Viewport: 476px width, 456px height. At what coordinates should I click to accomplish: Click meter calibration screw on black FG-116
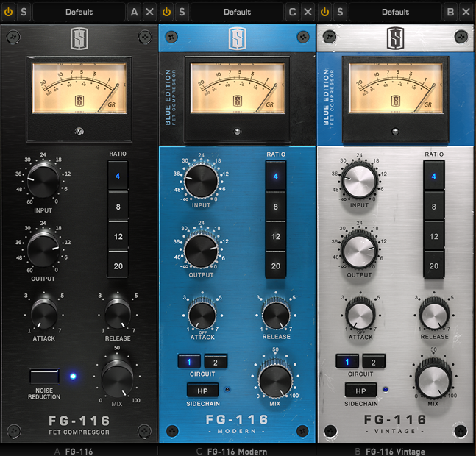pyautogui.click(x=79, y=132)
